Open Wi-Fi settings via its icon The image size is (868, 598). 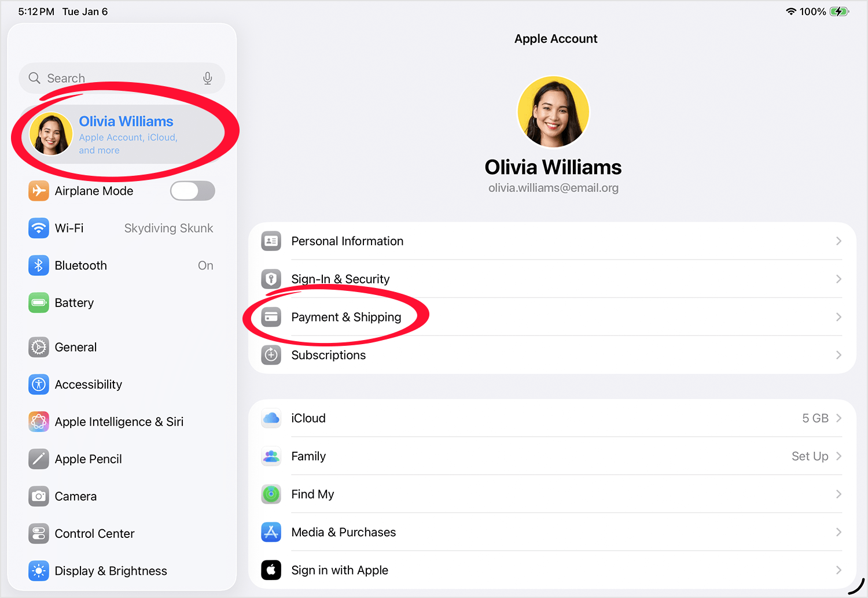click(39, 228)
